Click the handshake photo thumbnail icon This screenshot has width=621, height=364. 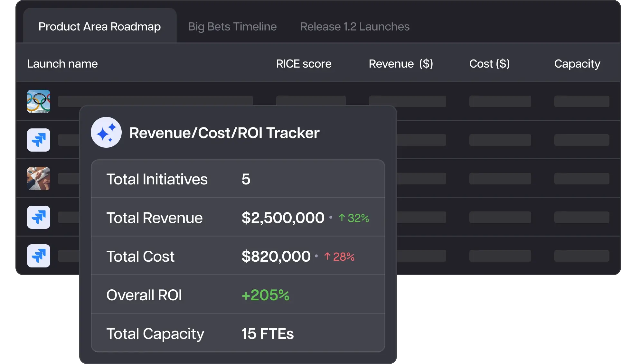coord(39,179)
